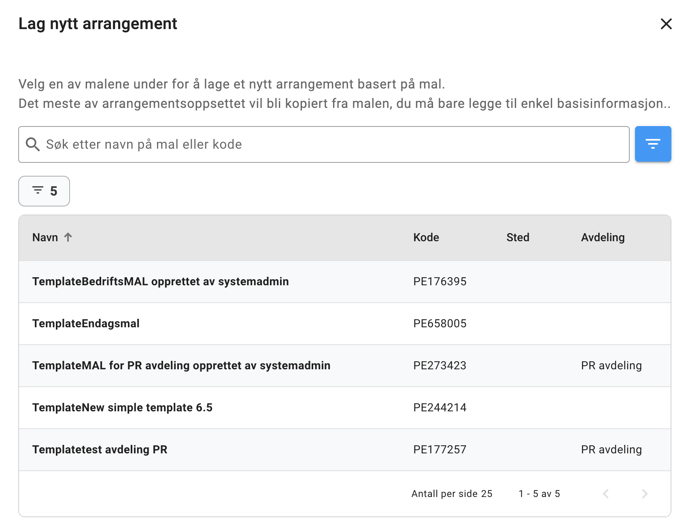
Task: Click PR avdeling cell for PE273423
Action: click(611, 366)
